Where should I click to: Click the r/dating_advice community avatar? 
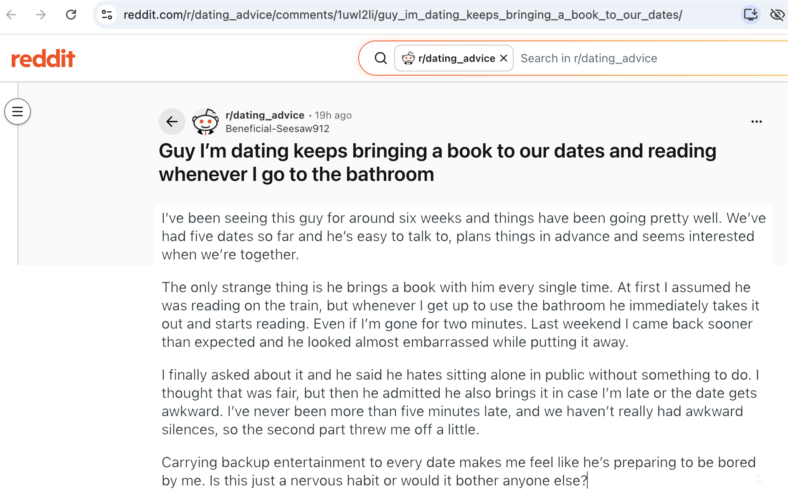pos(206,122)
